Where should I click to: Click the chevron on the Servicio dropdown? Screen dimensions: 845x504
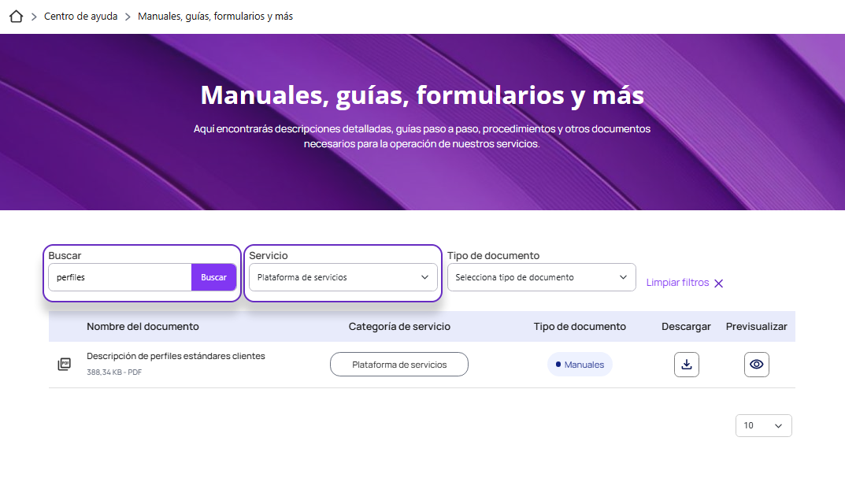pos(424,277)
